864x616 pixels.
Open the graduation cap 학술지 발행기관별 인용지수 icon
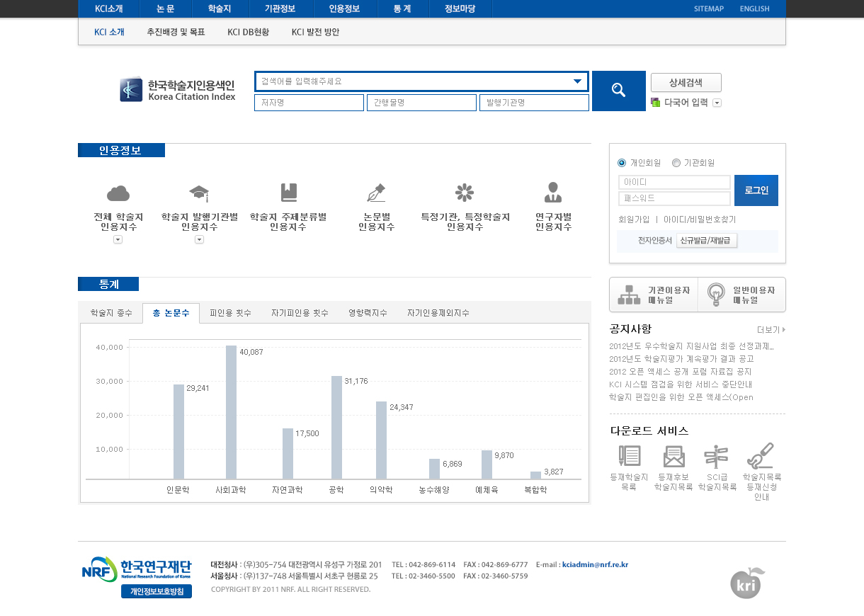[199, 193]
